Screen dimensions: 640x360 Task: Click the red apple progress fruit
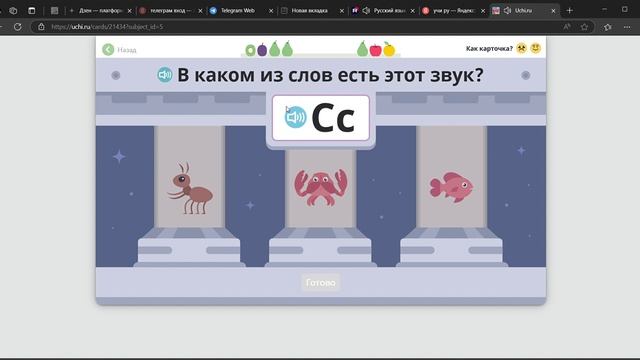click(x=376, y=50)
